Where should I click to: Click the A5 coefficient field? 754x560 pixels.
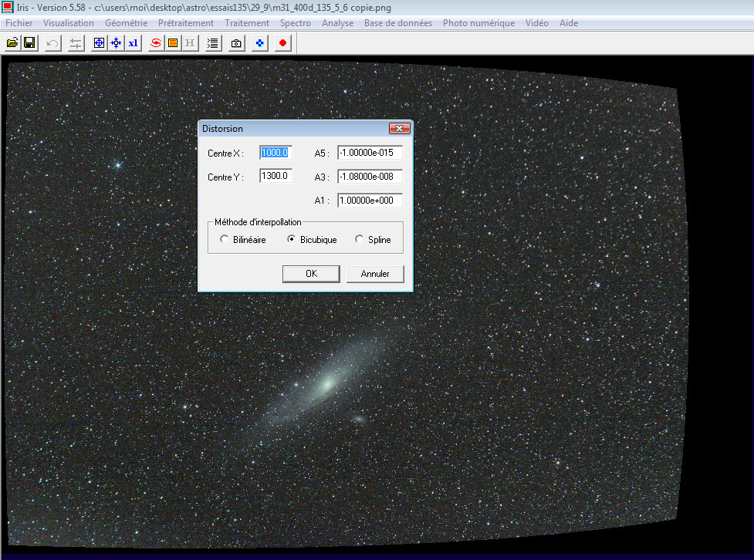(370, 153)
